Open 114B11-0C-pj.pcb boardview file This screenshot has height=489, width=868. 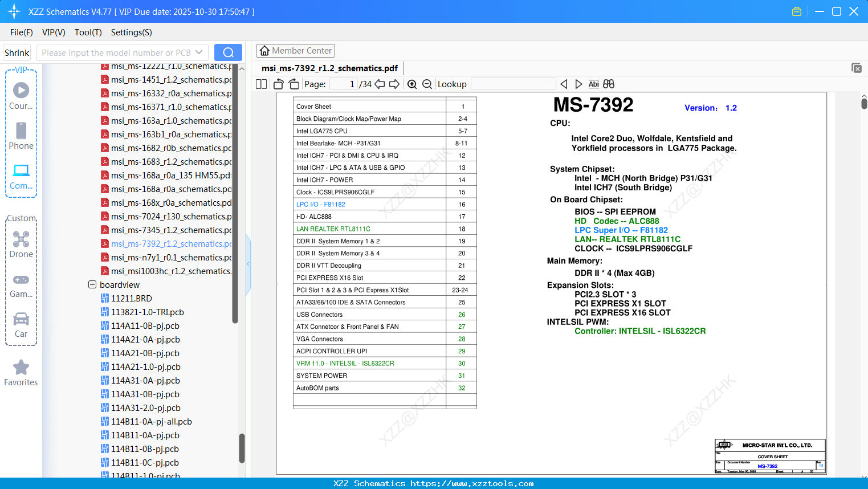145,463
